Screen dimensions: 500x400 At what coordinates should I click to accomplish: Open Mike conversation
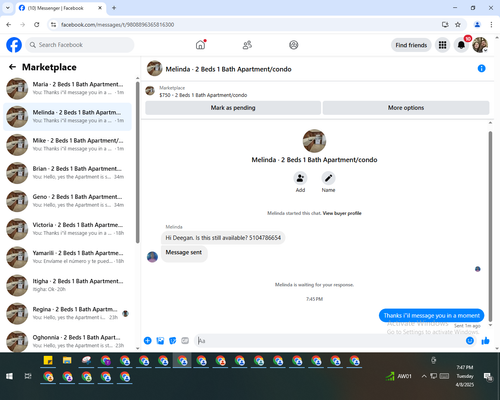(67, 145)
